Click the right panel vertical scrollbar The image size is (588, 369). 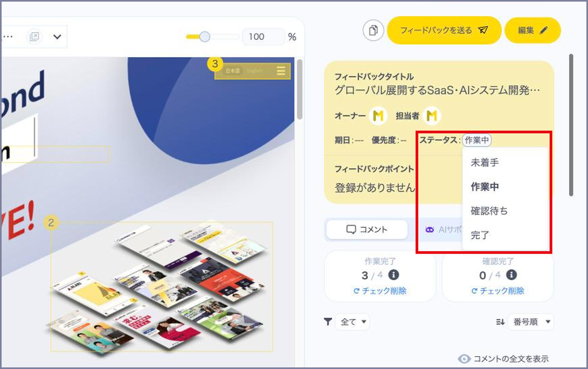coord(571,125)
